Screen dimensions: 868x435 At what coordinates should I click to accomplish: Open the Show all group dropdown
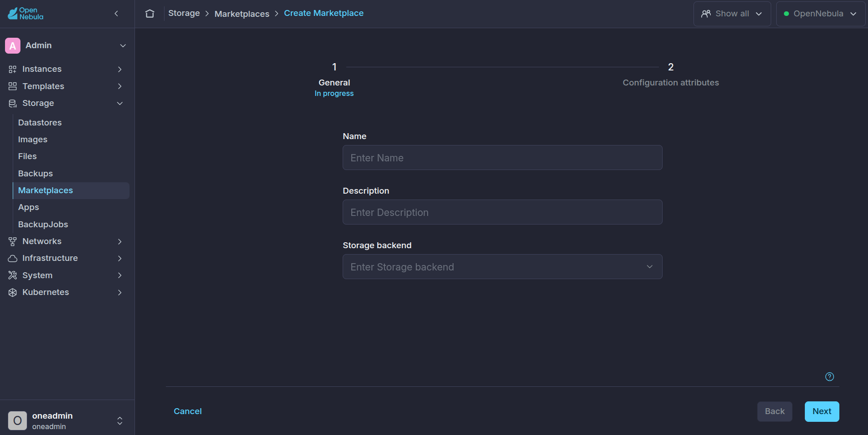click(x=732, y=14)
